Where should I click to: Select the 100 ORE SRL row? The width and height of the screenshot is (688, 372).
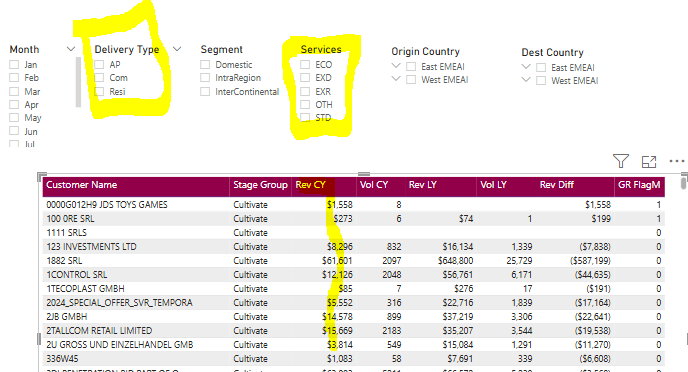click(x=70, y=218)
